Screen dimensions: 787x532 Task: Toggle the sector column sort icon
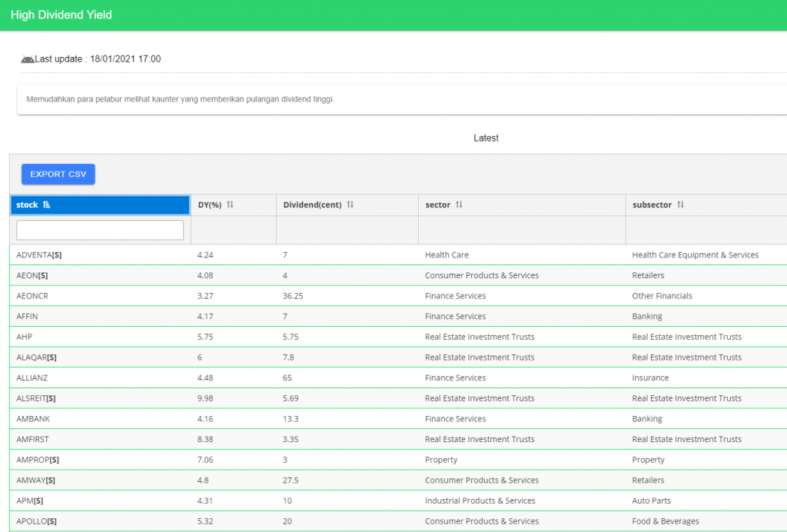click(460, 205)
